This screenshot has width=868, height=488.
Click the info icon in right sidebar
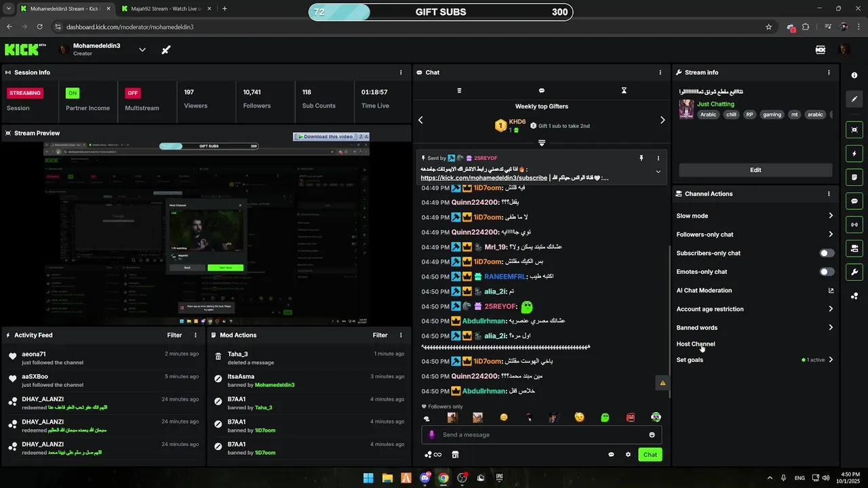854,75
